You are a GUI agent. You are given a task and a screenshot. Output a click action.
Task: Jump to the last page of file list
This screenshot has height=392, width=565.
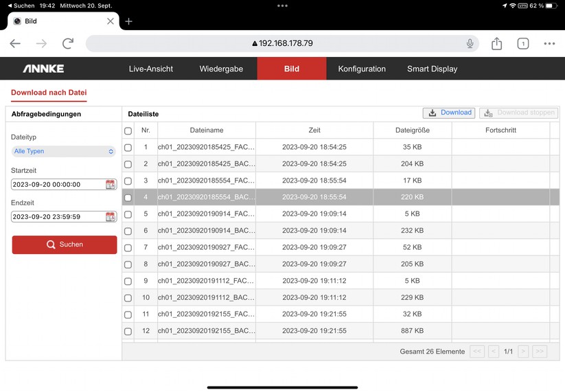540,351
